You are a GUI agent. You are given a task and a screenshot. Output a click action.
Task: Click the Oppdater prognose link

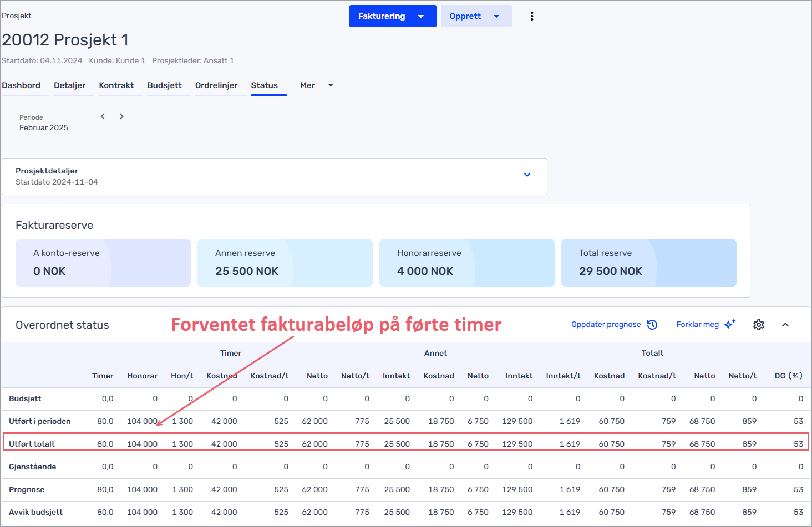tap(606, 325)
